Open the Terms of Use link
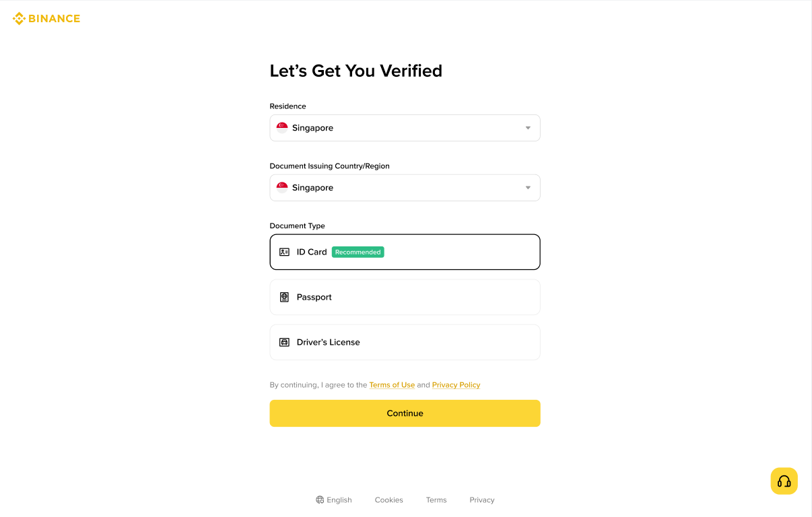The width and height of the screenshot is (812, 517). (392, 385)
